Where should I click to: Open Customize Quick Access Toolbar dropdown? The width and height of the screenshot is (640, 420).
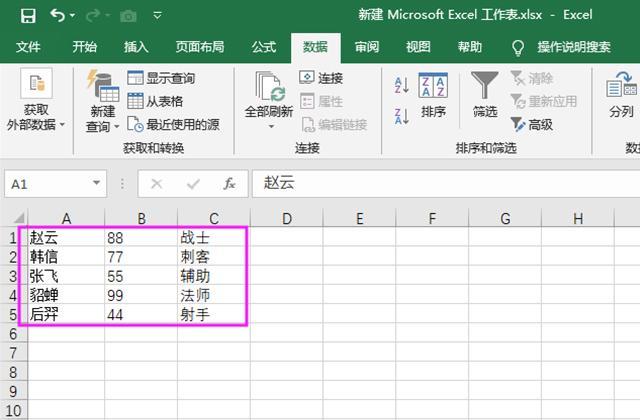pos(158,16)
